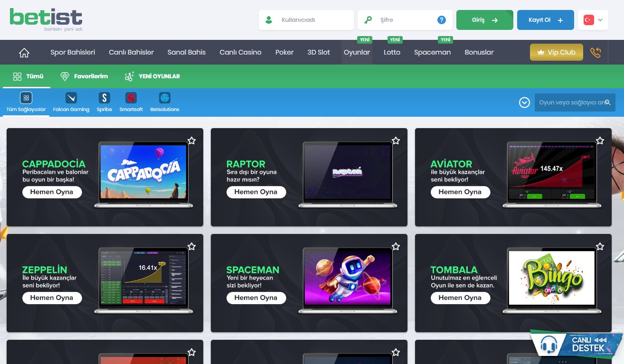Focus the Kullanıcıadı username field
The image size is (624, 364).
(306, 20)
